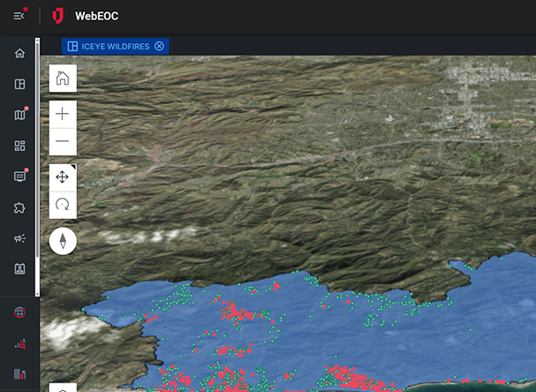Reset map orientation with compass
The height and width of the screenshot is (392, 536).
click(x=63, y=240)
